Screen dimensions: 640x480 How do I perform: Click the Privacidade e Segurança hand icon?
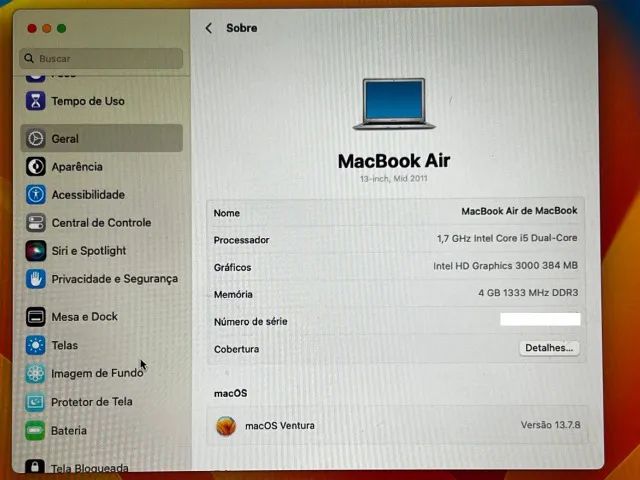(36, 279)
